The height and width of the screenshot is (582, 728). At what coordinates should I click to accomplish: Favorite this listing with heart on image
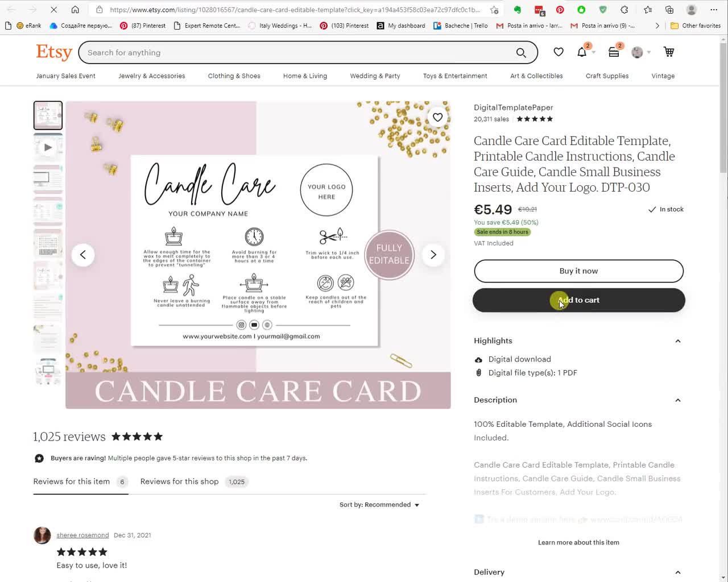point(437,117)
